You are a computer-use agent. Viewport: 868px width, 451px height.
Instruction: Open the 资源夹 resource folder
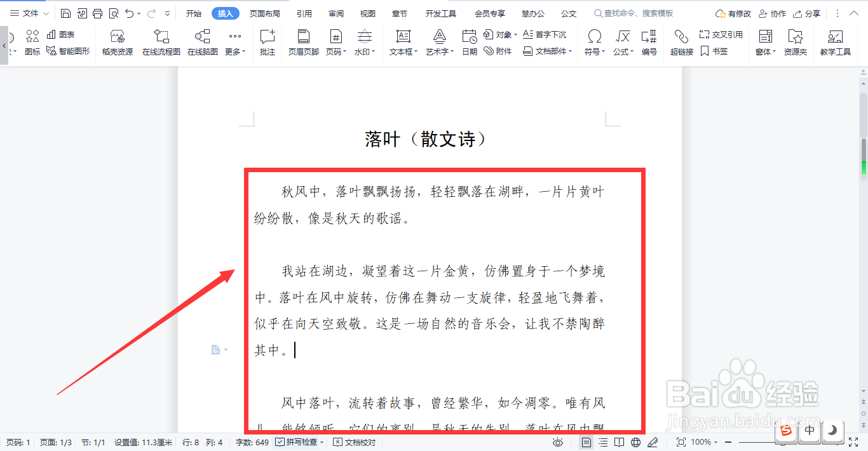(796, 43)
